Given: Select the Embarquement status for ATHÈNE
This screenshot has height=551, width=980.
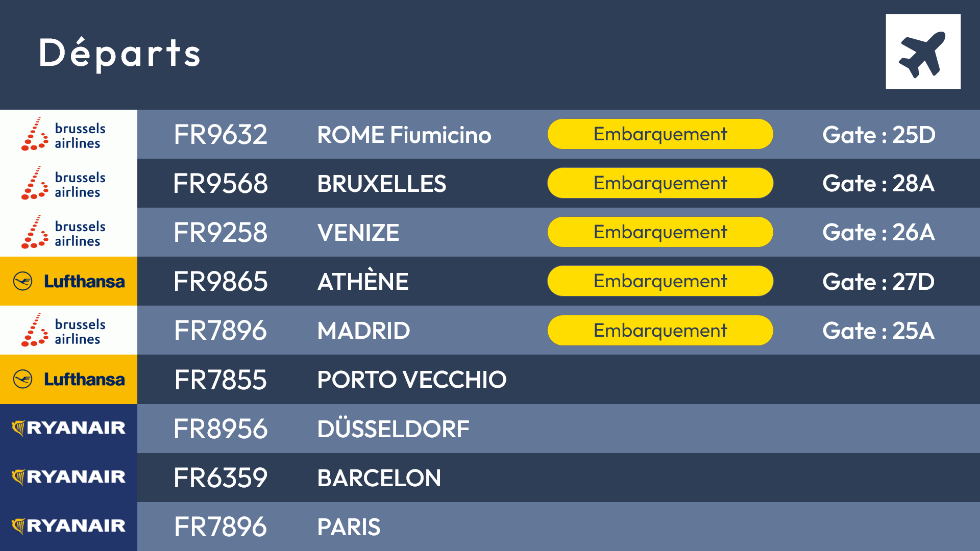Looking at the screenshot, I should coord(660,281).
